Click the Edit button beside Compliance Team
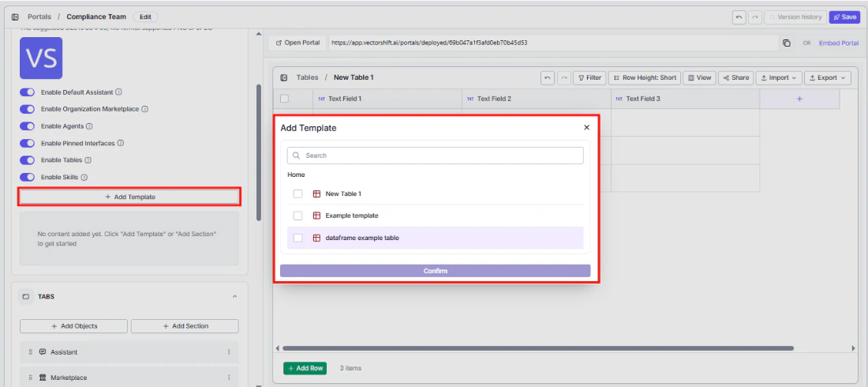Viewport: 868px width, 387px height. 145,17
